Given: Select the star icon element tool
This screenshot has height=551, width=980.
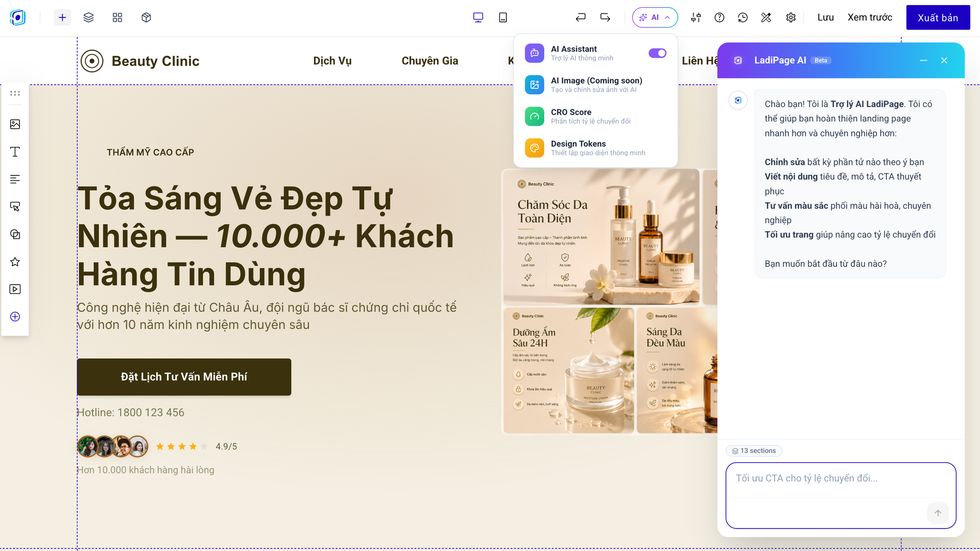Looking at the screenshot, I should (x=15, y=262).
